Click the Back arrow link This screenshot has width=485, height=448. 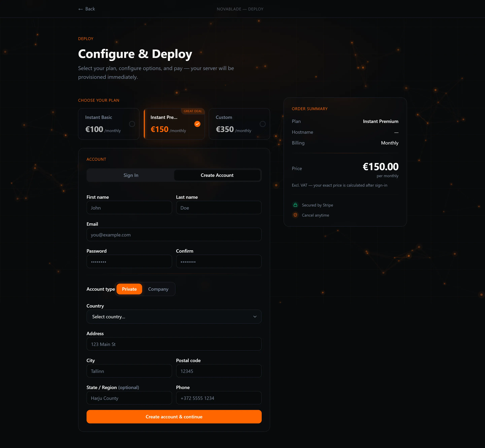[x=87, y=9]
